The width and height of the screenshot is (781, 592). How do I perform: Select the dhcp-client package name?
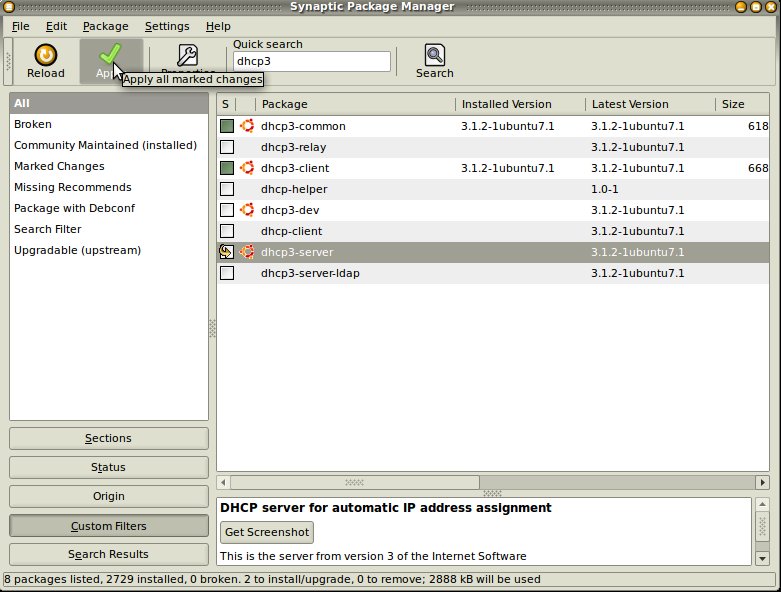(x=291, y=232)
